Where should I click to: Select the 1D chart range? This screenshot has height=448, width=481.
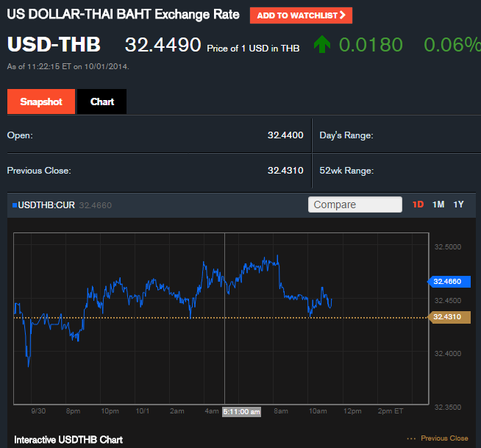tap(418, 205)
